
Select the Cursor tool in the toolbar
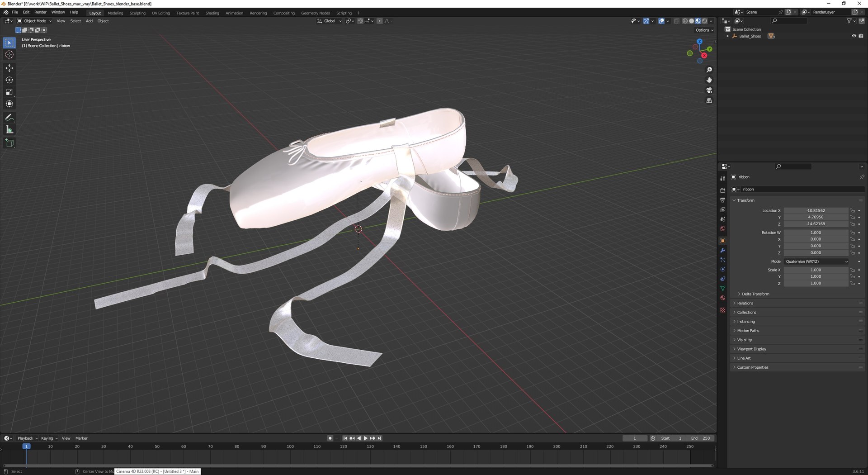[x=9, y=55]
